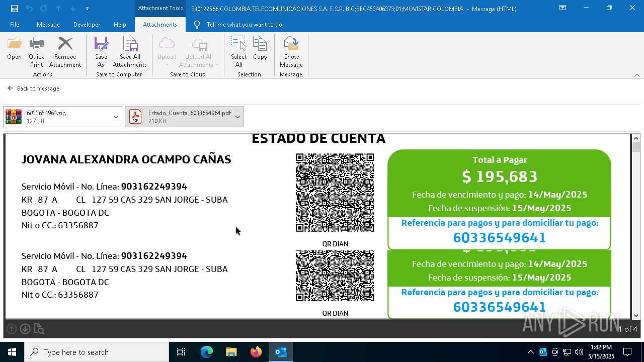644x362 pixels.
Task: Open the notification center icon
Action: [627, 352]
